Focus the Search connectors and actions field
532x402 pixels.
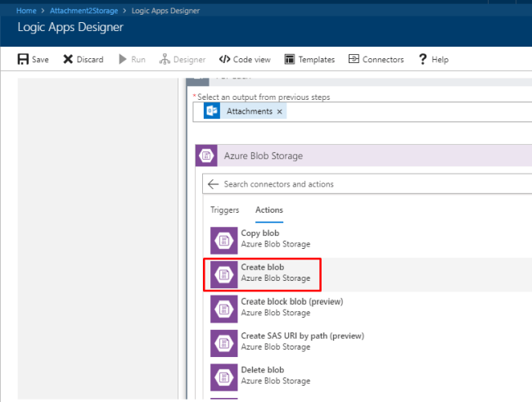tap(367, 184)
